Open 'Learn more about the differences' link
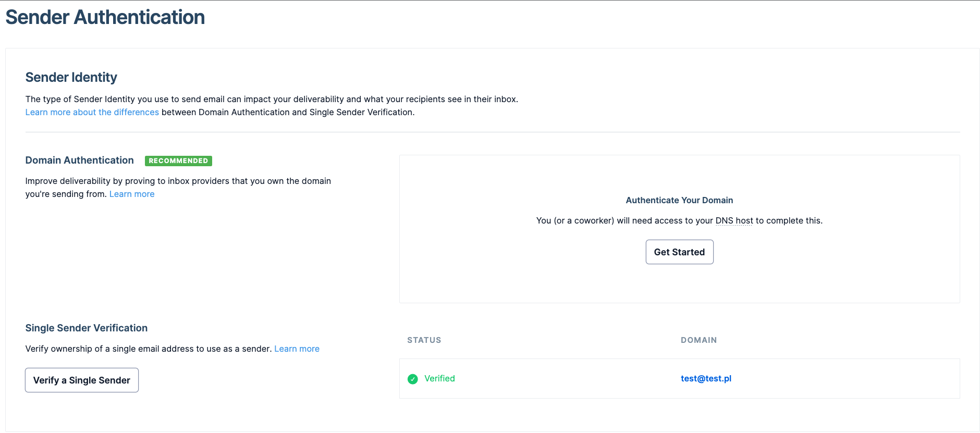The image size is (980, 433). pyautogui.click(x=92, y=112)
